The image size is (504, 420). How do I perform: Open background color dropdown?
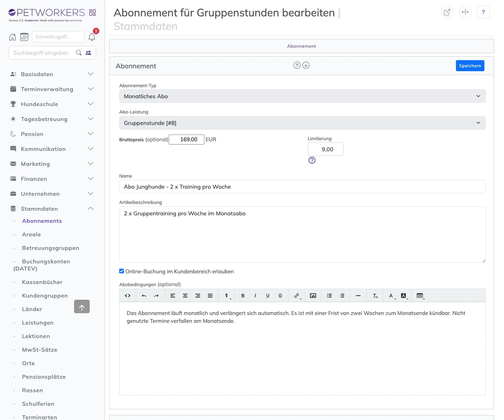[404, 295]
